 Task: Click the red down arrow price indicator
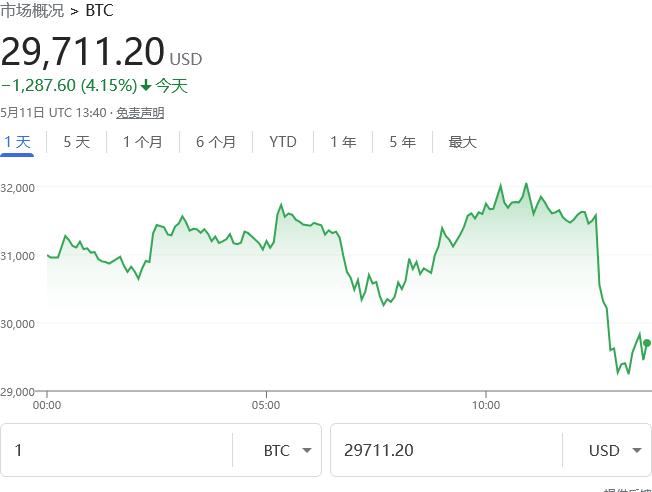[146, 86]
